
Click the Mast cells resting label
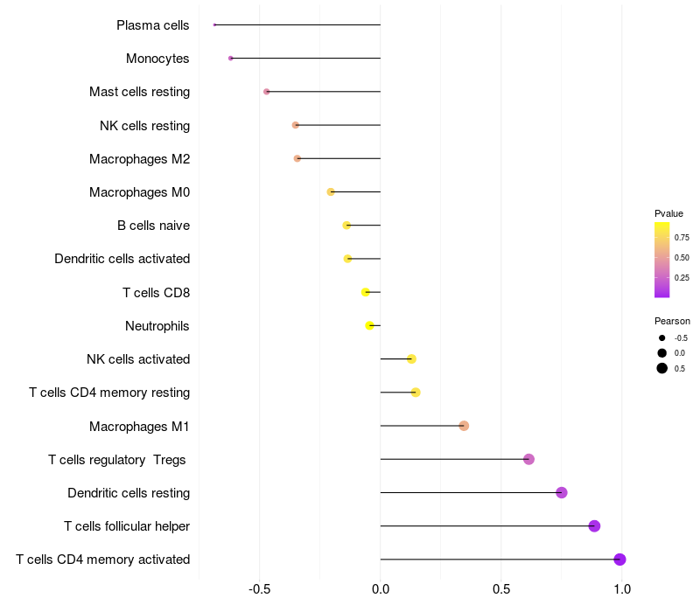click(139, 92)
